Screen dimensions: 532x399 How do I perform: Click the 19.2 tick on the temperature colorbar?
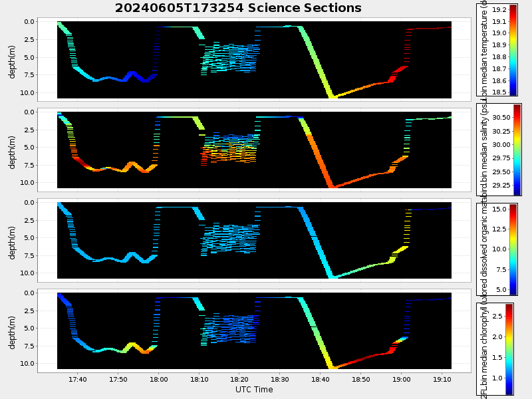pyautogui.click(x=499, y=9)
